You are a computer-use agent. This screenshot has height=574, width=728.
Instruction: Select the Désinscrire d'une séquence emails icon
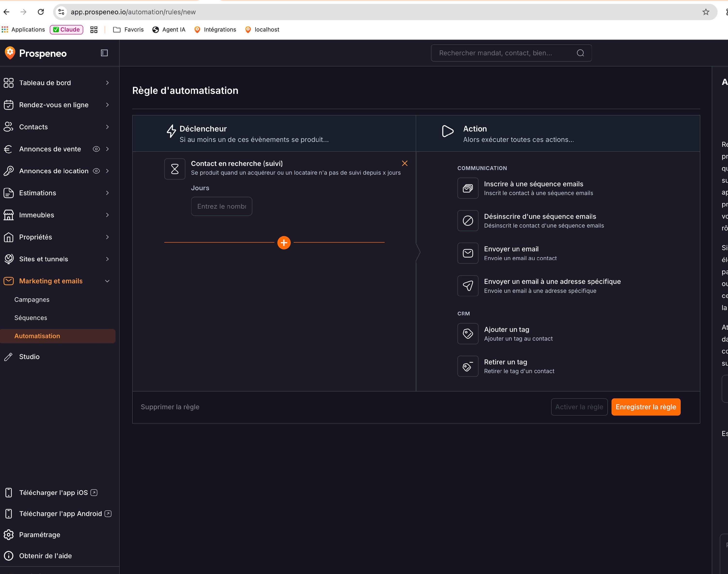tap(468, 221)
